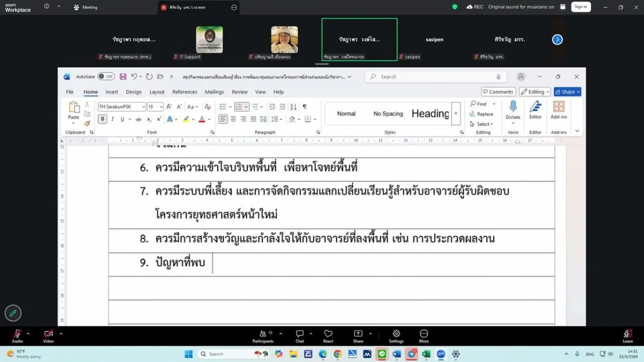Toggle the AutoSave switch in Word
Viewport: 644px width, 362px height.
106,77
